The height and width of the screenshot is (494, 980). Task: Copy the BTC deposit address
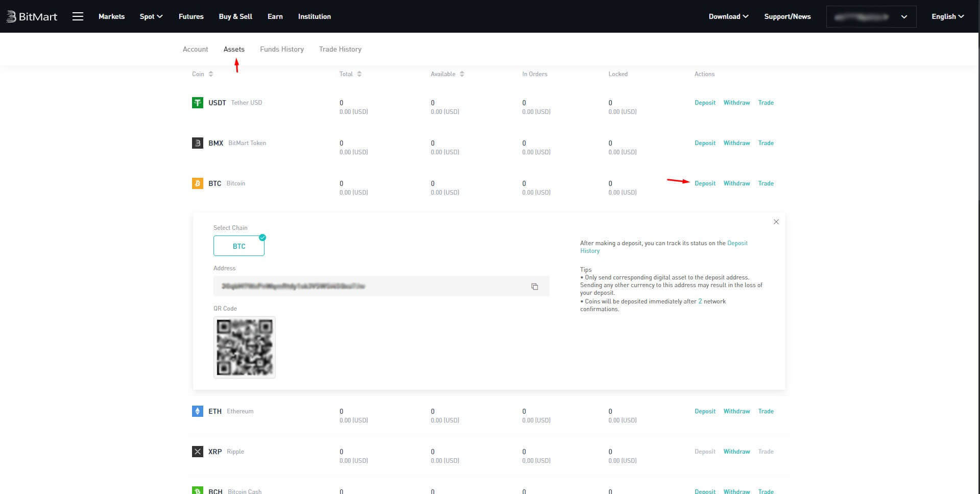pos(534,287)
